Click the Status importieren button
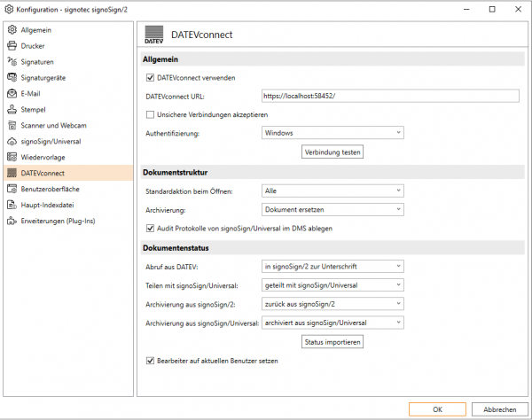This screenshot has width=532, height=420. pos(332,342)
